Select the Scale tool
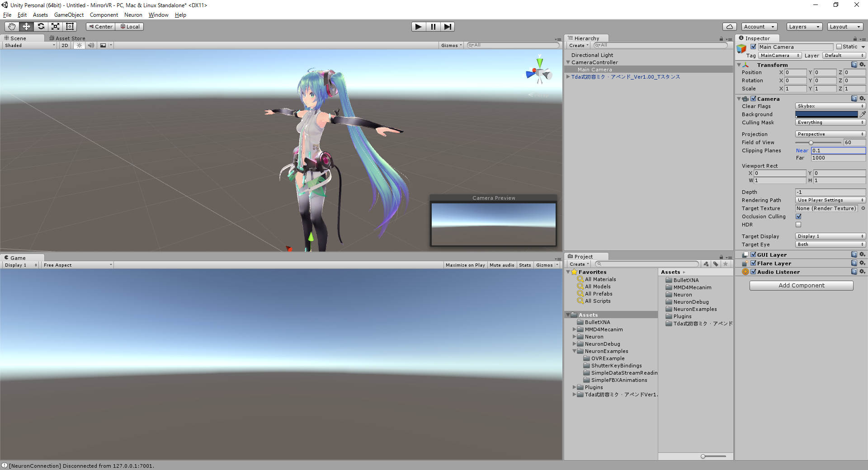Screen dimensions: 868x470 click(55, 26)
